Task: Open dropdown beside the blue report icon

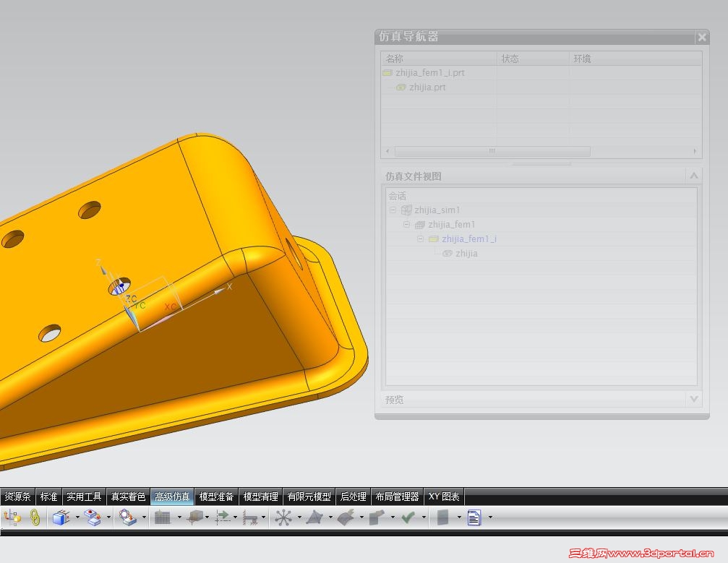Action: click(x=490, y=517)
